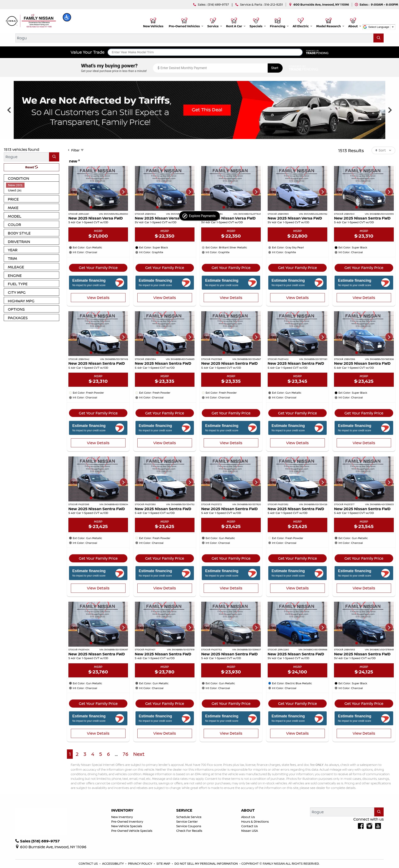Click next photo arrow on $23,310 Super Black Sentra
The width and height of the screenshot is (399, 868).
(389, 192)
